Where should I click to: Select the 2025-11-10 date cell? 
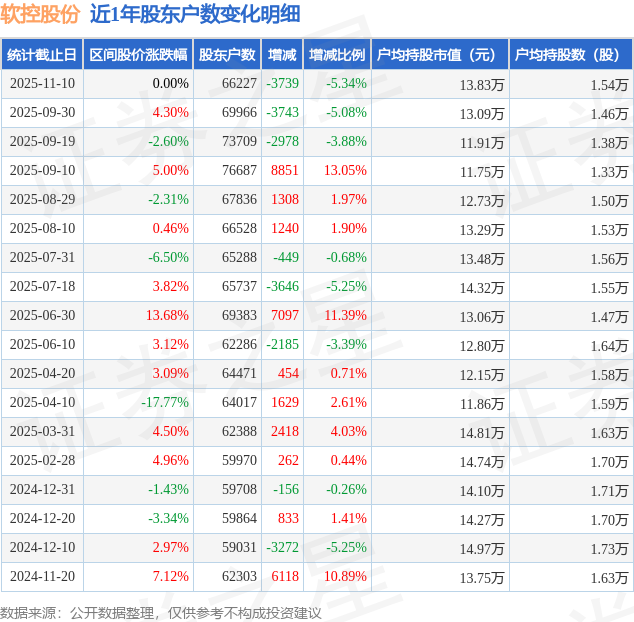click(x=42, y=84)
